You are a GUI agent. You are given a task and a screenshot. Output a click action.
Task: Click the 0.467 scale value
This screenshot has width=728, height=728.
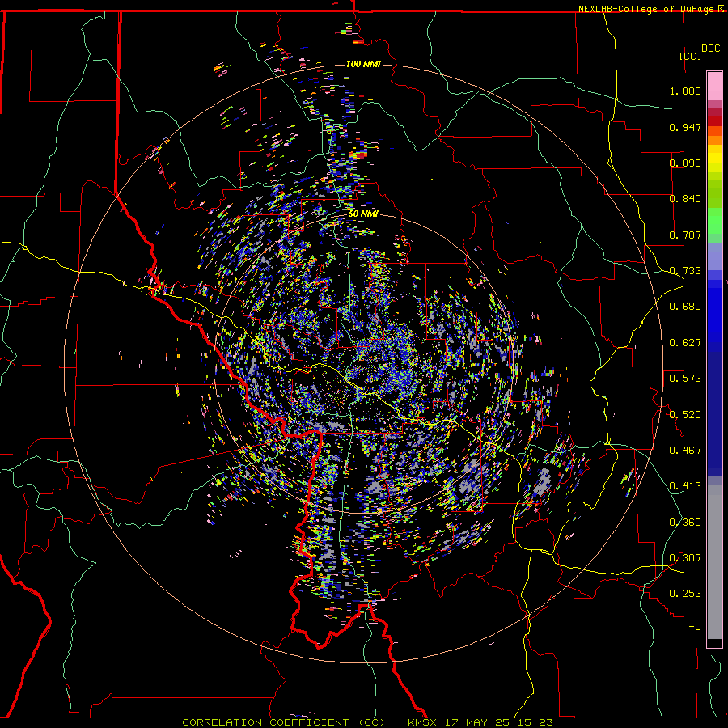[685, 451]
